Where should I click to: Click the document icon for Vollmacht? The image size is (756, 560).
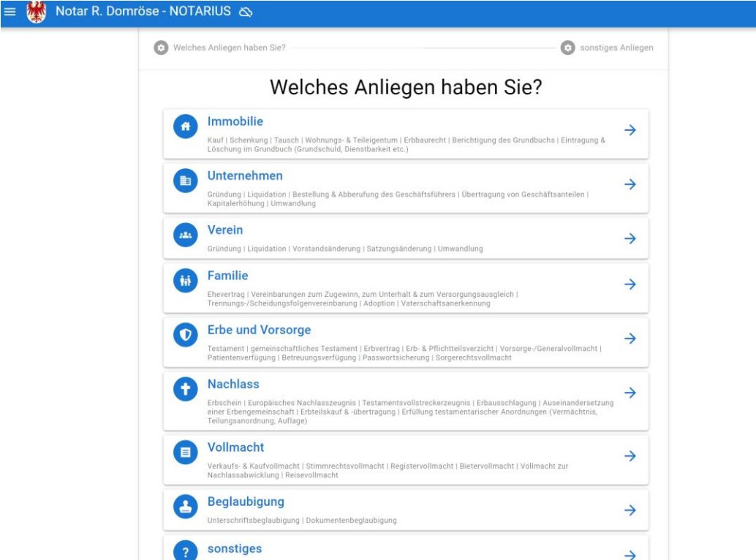[x=186, y=453]
